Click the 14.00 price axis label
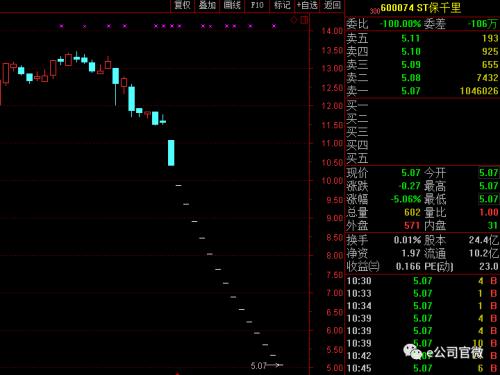500x375 pixels. point(332,31)
